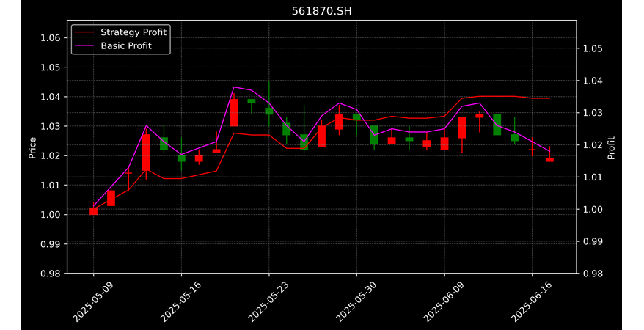This screenshot has height=330, width=644.
Task: Click the 1.04 tick on the Price axis
Action: point(51,97)
